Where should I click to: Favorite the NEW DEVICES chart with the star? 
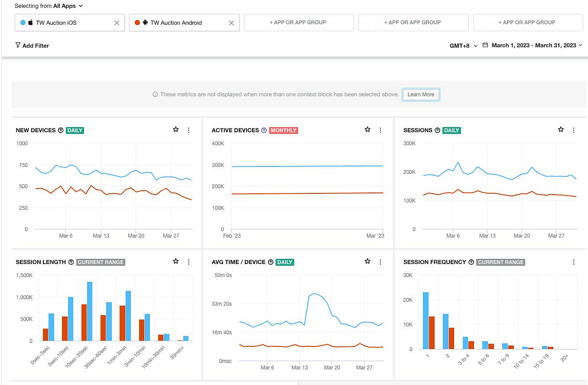176,130
